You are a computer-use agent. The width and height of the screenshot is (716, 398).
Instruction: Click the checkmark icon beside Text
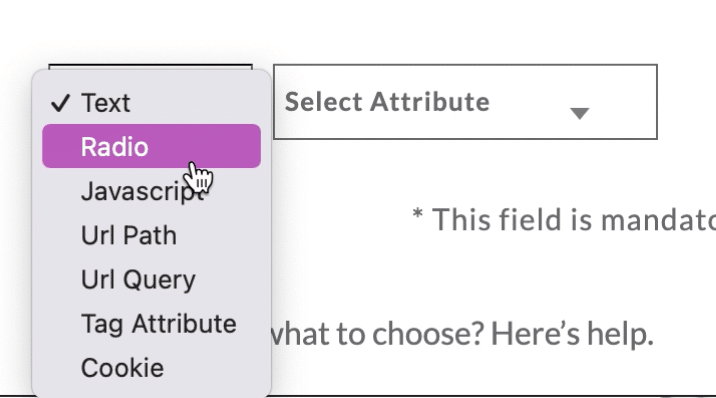click(60, 103)
